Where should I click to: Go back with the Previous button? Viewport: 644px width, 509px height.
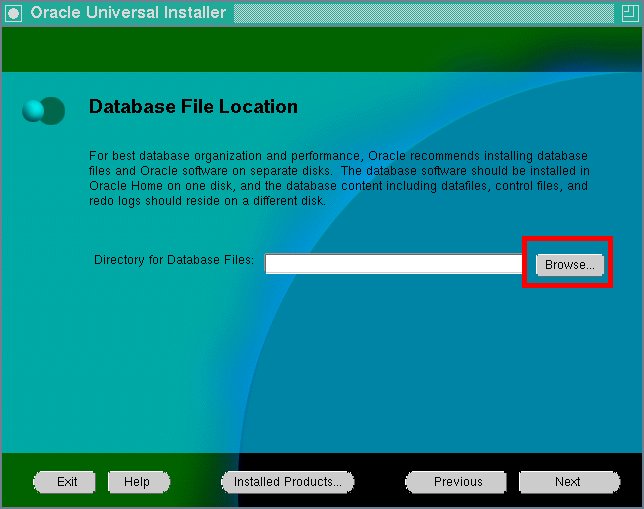pos(456,482)
